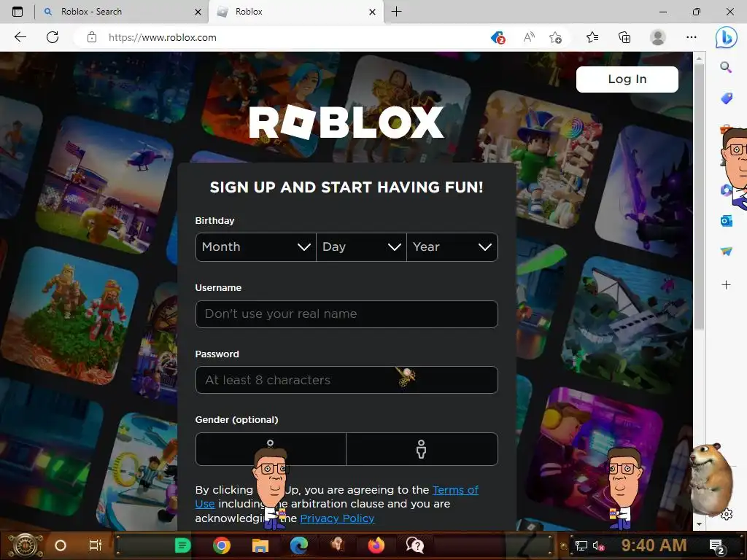Launch Google Chrome from taskbar

pos(222,545)
